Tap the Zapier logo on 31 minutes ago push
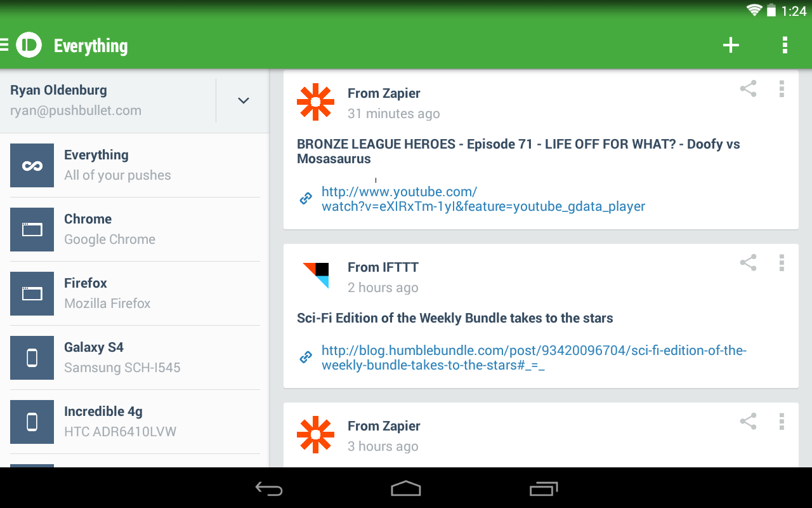 click(315, 102)
